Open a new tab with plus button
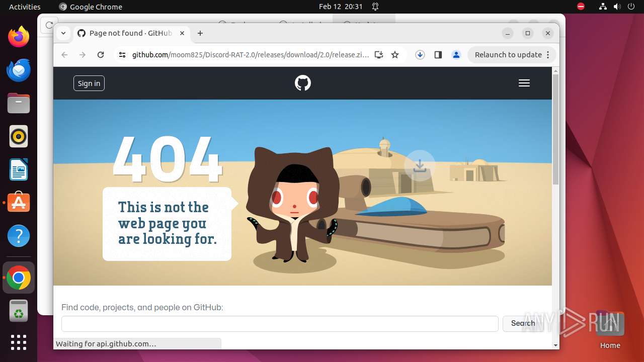This screenshot has width=644, height=362. [200, 33]
